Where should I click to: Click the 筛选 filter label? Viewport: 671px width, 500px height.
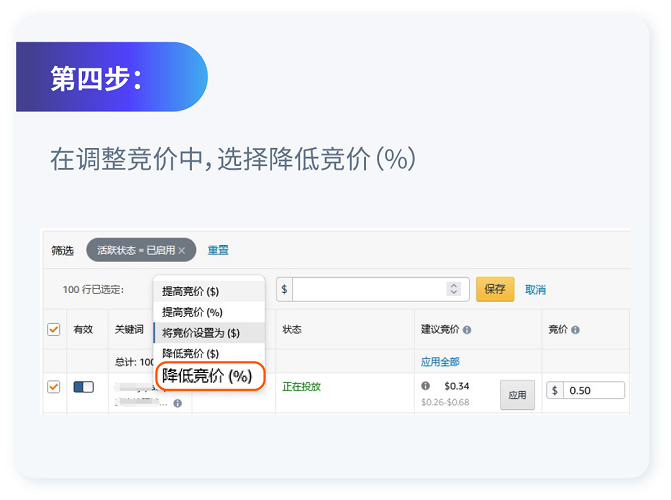point(62,250)
